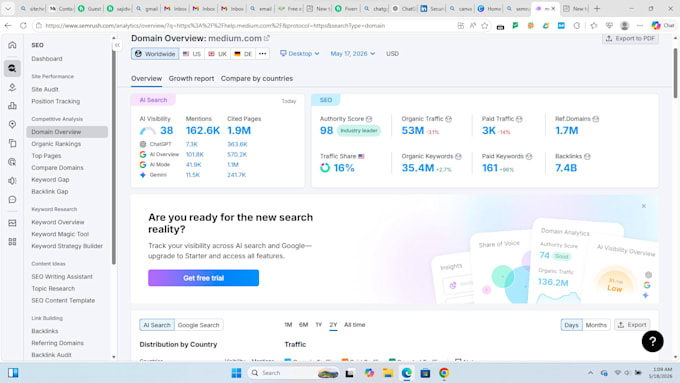Close the new search reality banner

(x=644, y=206)
